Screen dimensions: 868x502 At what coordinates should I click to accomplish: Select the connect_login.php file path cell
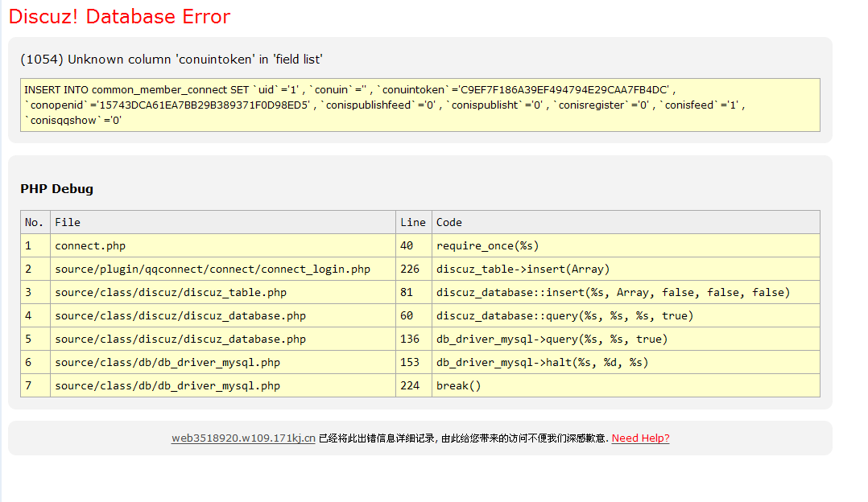click(x=213, y=269)
